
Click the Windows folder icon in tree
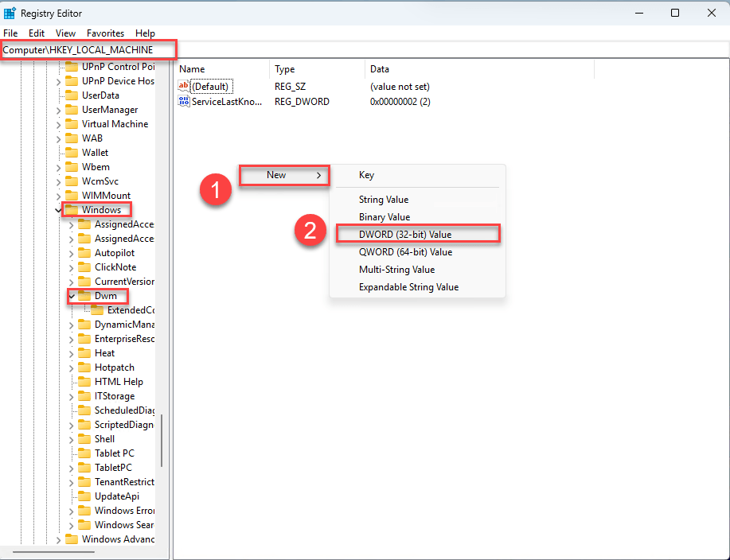(x=71, y=210)
